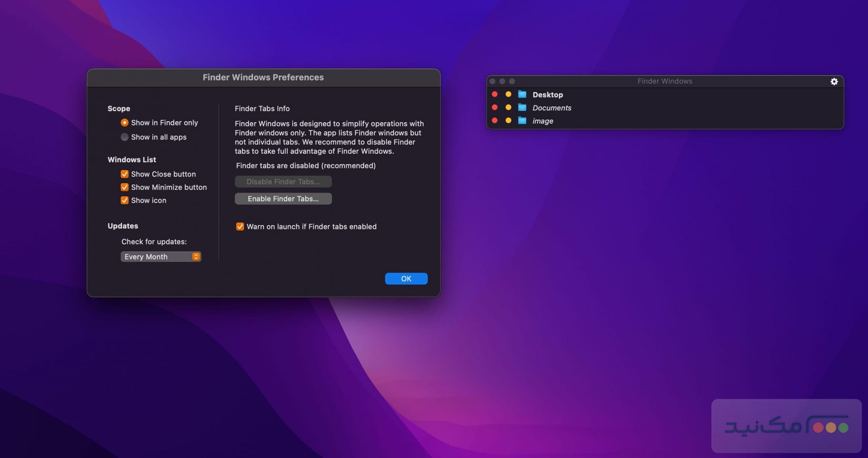Uncheck Show Minimize button
The image size is (868, 458).
(x=124, y=187)
